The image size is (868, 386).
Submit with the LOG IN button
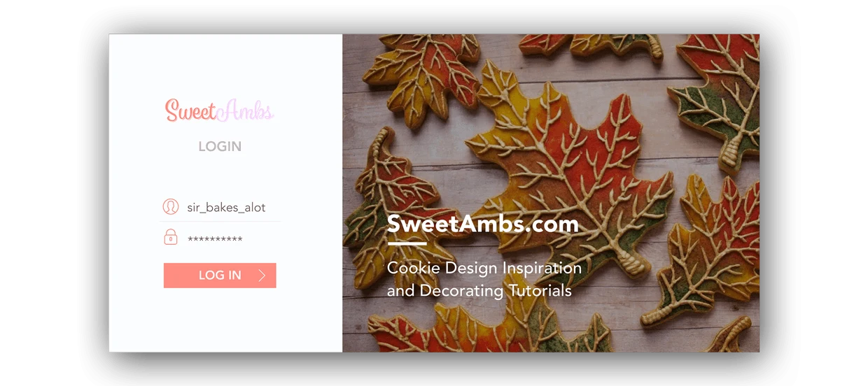(x=220, y=276)
